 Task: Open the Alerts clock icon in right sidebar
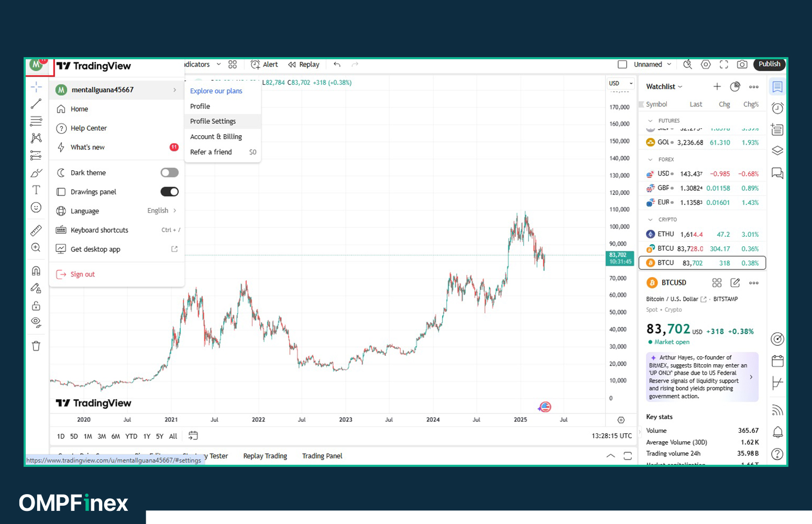[x=777, y=108]
